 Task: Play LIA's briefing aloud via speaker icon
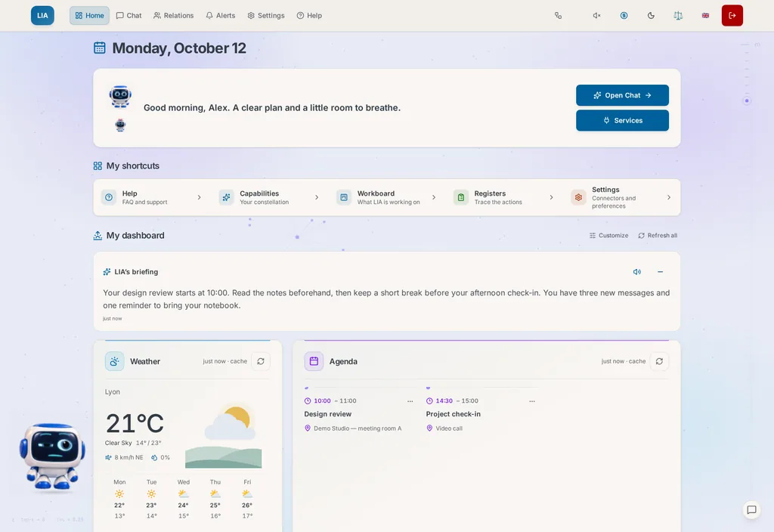click(x=636, y=272)
